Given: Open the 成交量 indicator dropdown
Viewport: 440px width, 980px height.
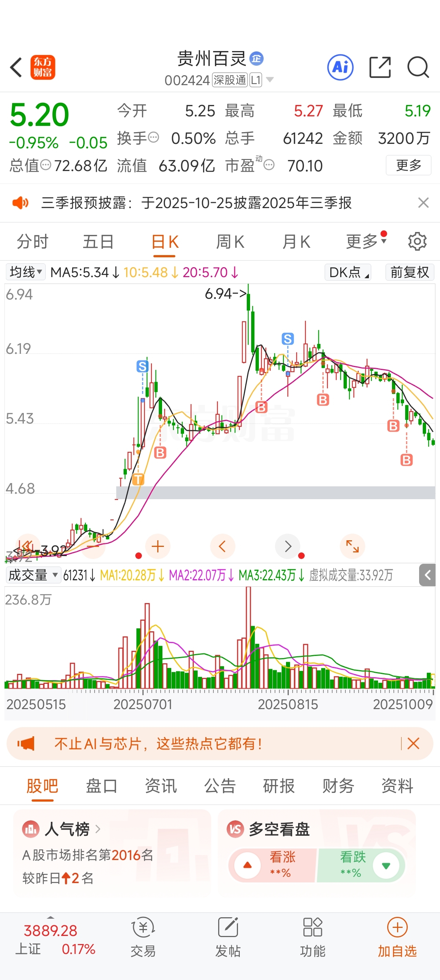Looking at the screenshot, I should (33, 575).
